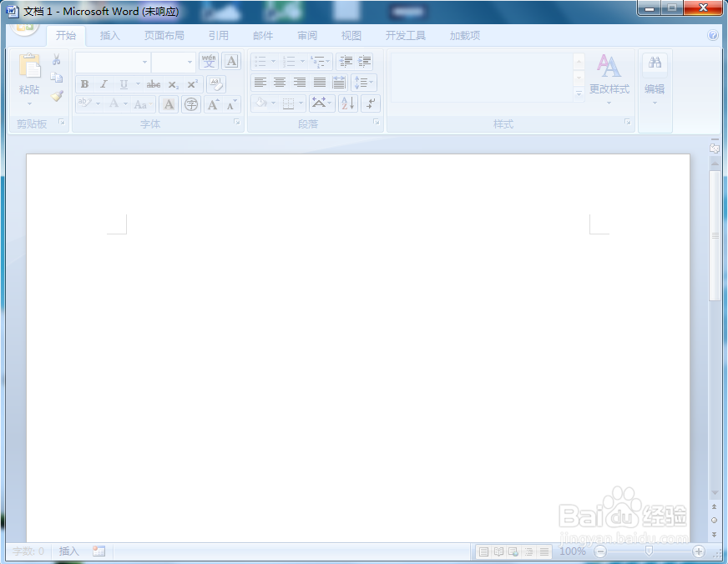The width and height of the screenshot is (728, 564).
Task: Click the font color A button
Action: pyautogui.click(x=114, y=103)
